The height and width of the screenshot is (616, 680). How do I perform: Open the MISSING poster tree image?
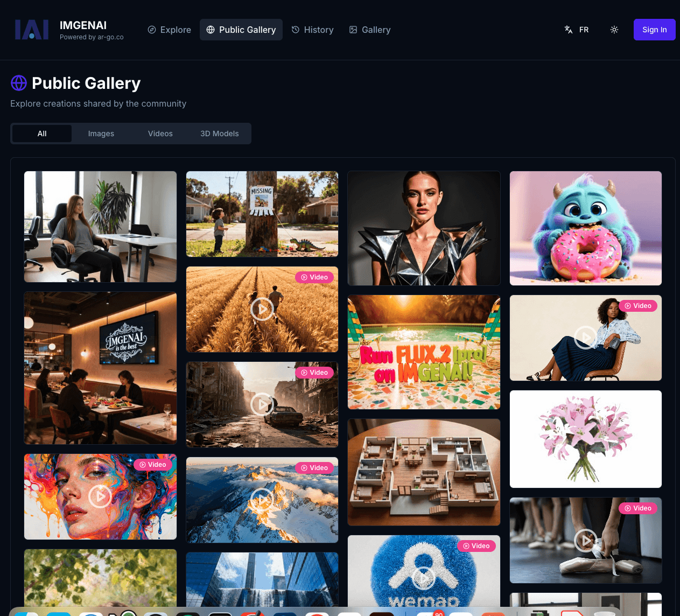pos(262,214)
